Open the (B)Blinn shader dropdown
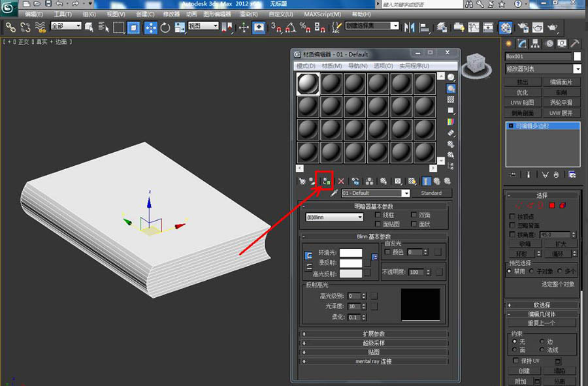588x386 pixels. pos(334,217)
